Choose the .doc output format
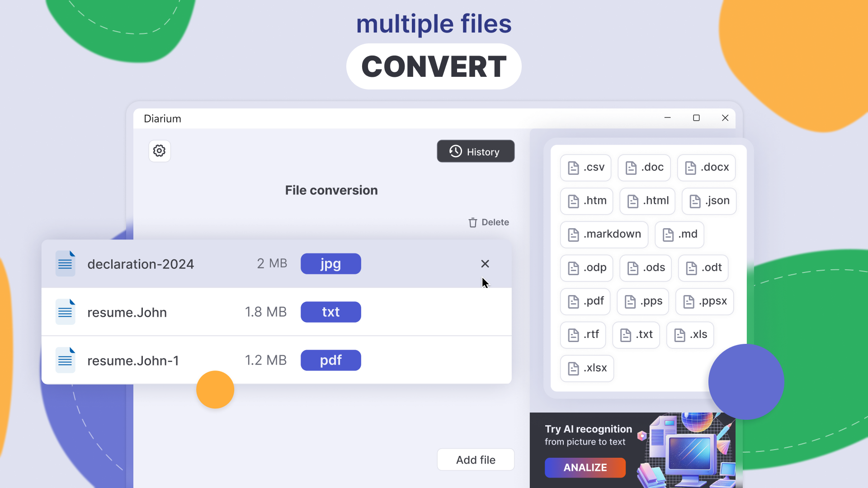868x488 pixels. tap(644, 168)
